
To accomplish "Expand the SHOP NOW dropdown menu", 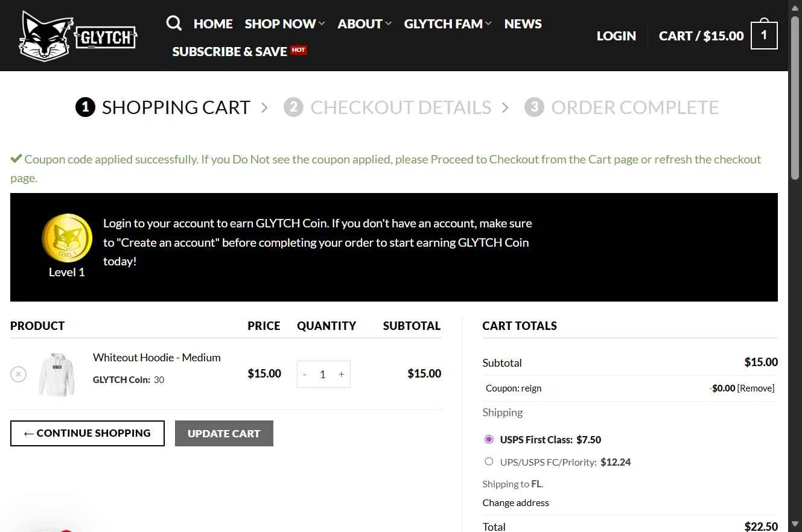I will pyautogui.click(x=285, y=24).
